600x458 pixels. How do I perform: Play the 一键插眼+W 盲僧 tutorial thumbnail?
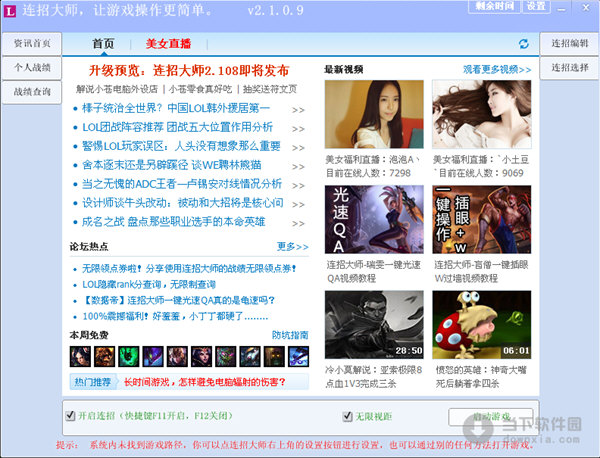click(x=482, y=219)
